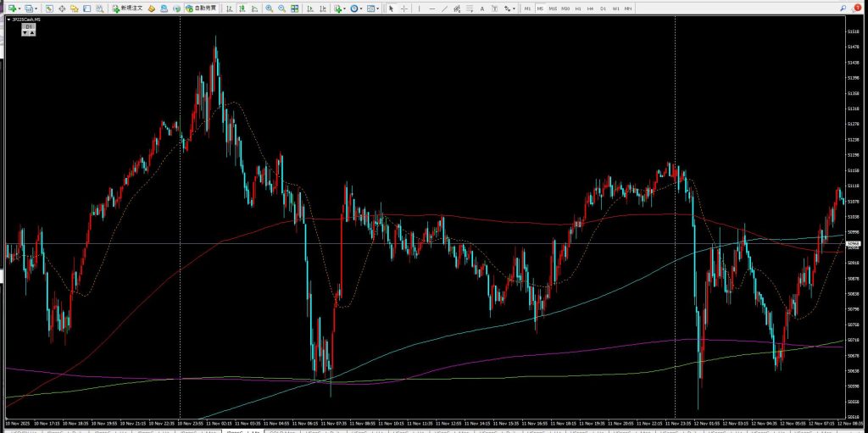Image resolution: width=868 pixels, height=433 pixels.
Task: Click the New Order (新規注文) button
Action: coord(127,8)
